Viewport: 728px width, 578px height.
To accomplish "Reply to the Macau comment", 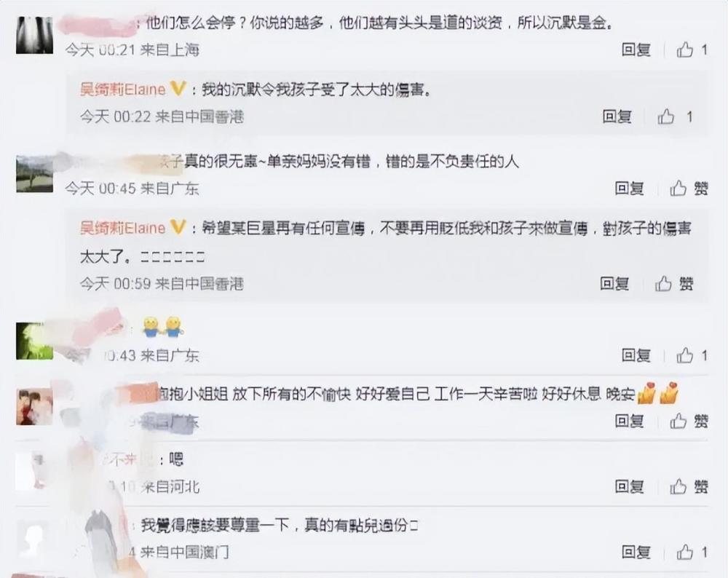I will [636, 552].
